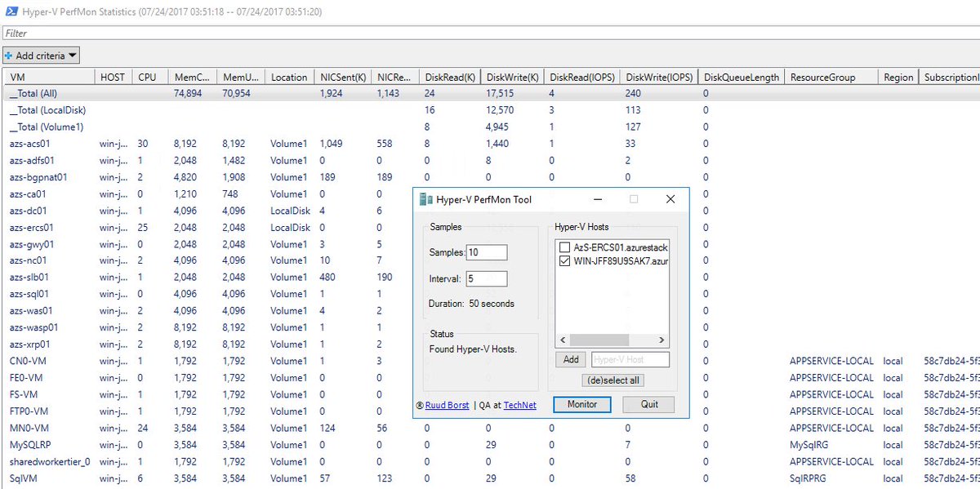Screen dimensions: 980x489
Task: Select the azs-wasp01 VM row
Action: [x=490, y=327]
